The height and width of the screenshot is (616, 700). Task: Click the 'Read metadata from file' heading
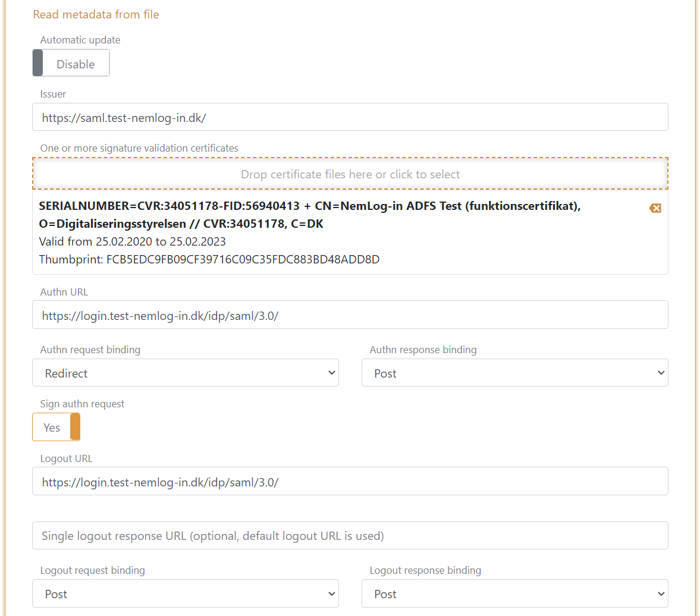click(96, 14)
